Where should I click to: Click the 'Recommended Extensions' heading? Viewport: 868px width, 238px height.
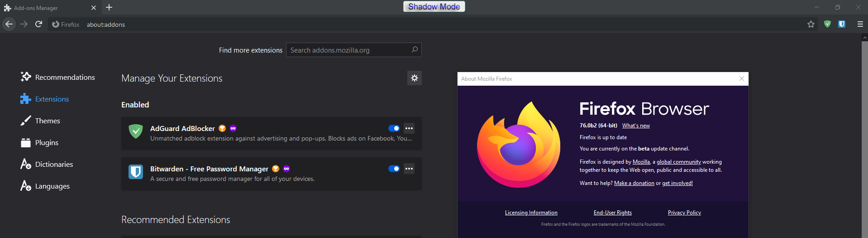176,219
